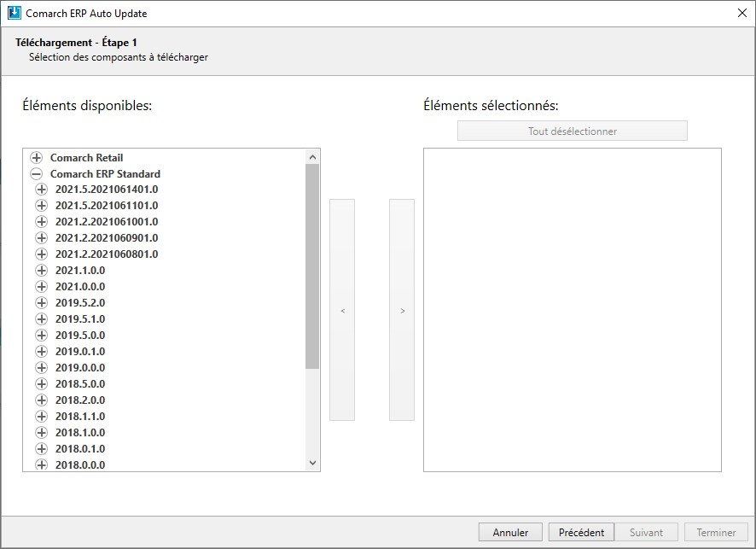Close the Auto Update window
The width and height of the screenshot is (756, 549).
(x=742, y=13)
